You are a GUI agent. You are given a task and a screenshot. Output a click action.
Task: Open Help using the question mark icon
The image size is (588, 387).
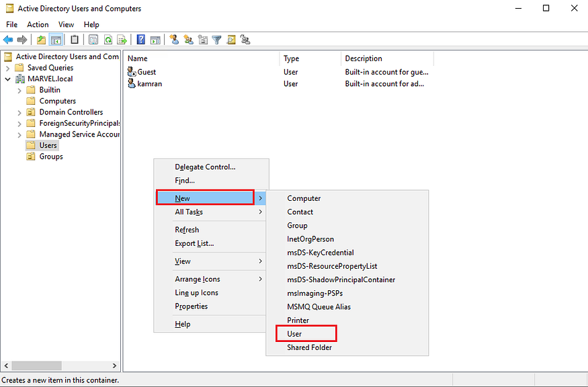(140, 39)
